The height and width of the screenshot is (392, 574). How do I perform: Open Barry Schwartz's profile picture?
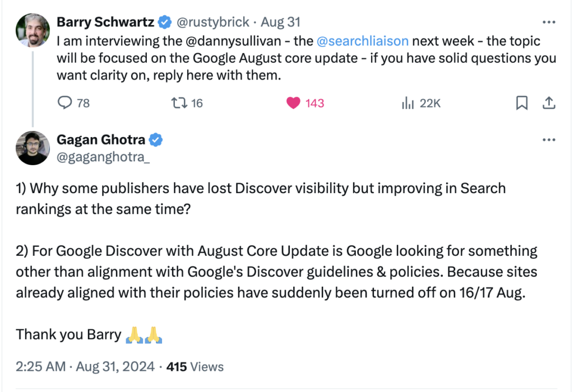coord(33,30)
